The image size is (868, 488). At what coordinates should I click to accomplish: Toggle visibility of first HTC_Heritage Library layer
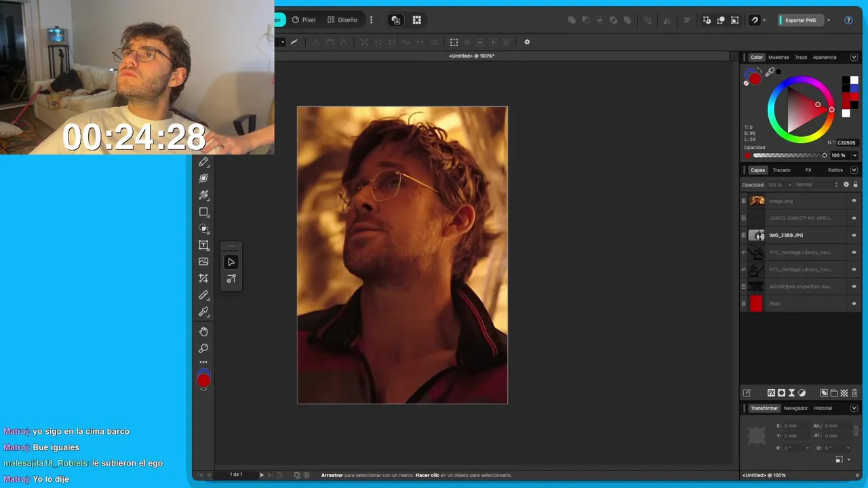coord(854,252)
